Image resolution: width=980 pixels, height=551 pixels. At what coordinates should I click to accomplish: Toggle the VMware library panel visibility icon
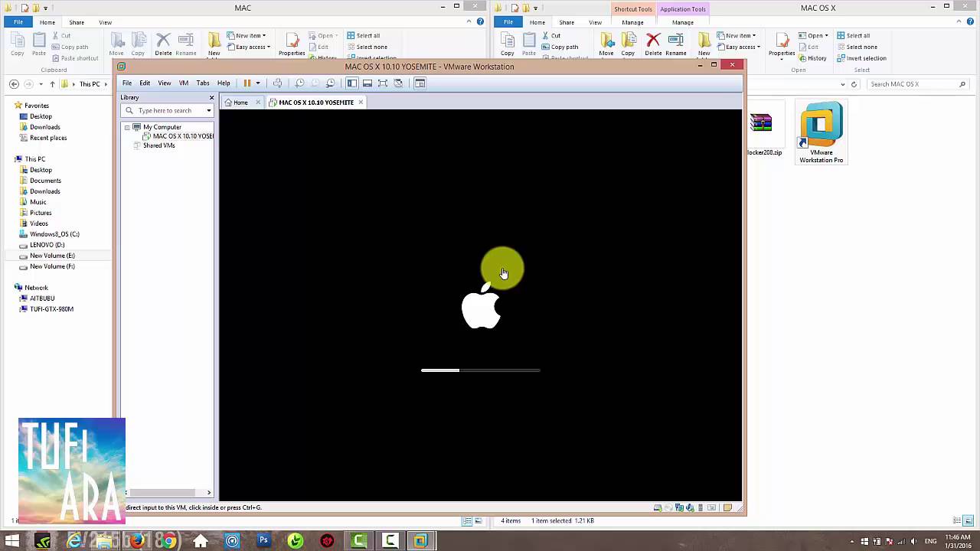(352, 83)
